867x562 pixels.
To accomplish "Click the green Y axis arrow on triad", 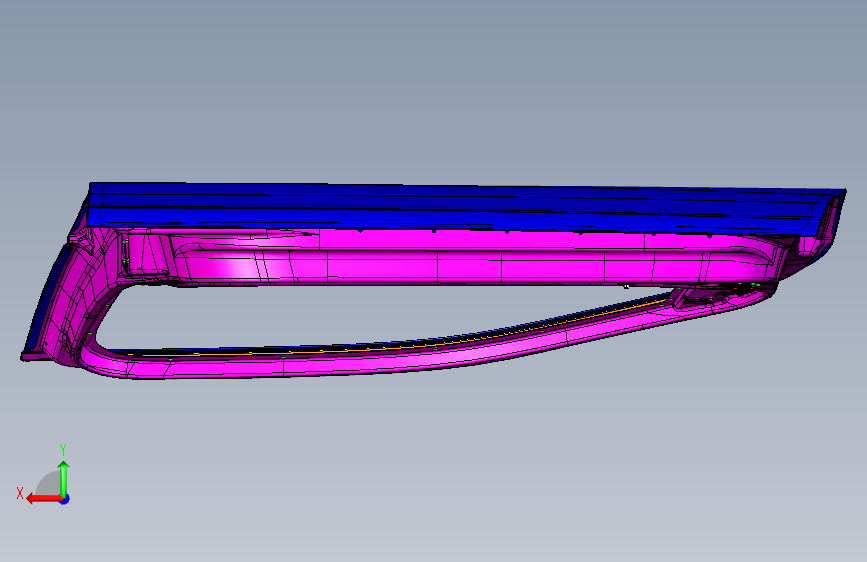I will coord(64,478).
